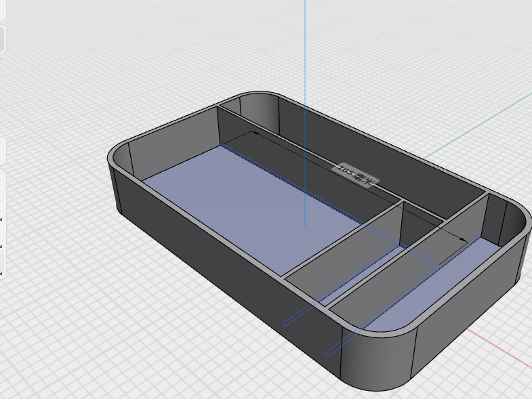Click the 165 毫米 dimension label
Image resolution: width=532 pixels, height=399 pixels.
coord(355,175)
